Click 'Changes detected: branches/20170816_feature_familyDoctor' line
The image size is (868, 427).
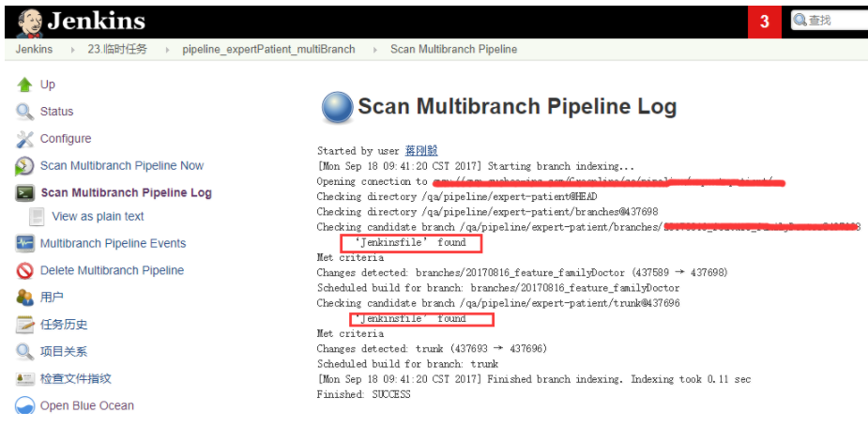point(522,272)
